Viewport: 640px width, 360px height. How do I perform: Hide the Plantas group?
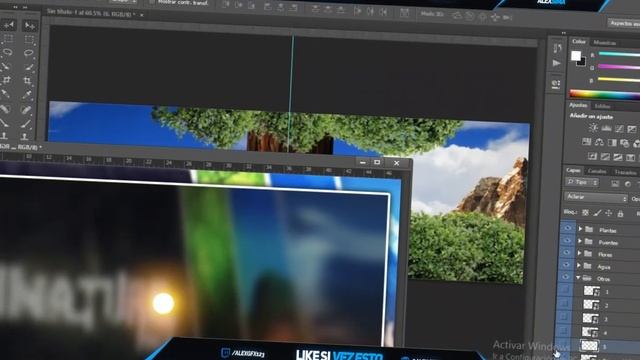tap(567, 228)
